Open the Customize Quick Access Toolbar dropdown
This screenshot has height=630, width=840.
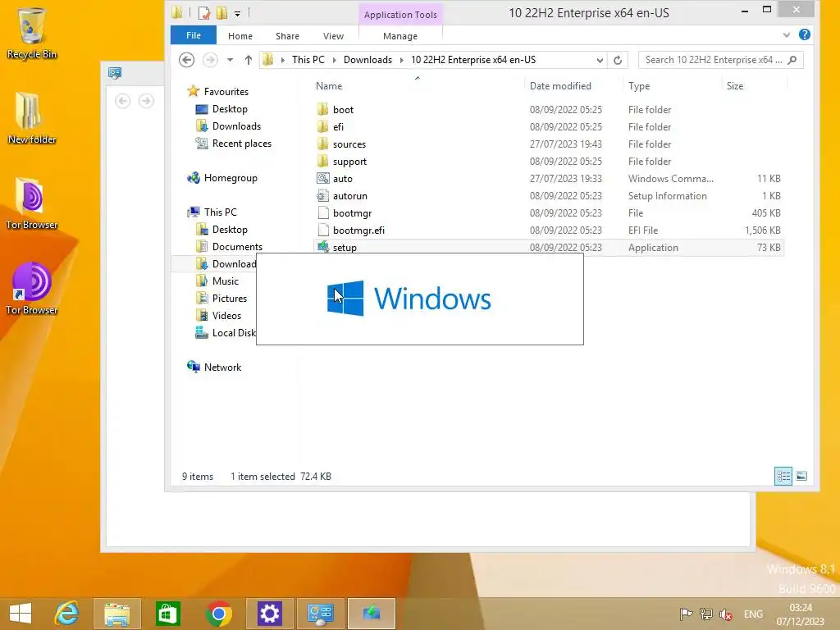[237, 14]
